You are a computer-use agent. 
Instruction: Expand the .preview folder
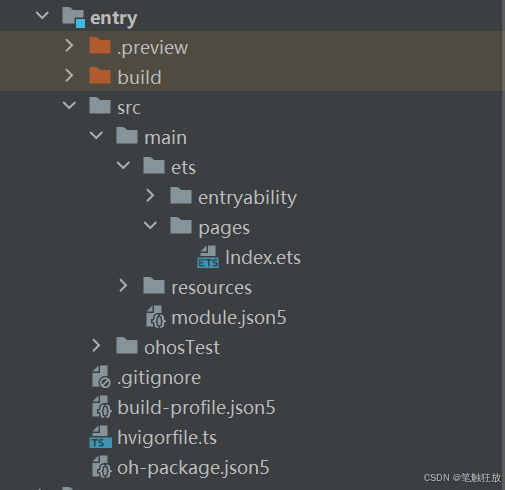69,46
